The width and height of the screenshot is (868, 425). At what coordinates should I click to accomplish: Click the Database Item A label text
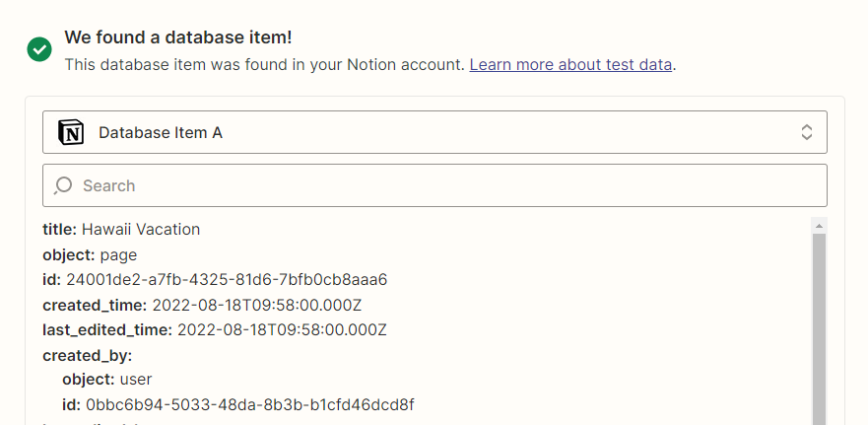click(x=161, y=133)
